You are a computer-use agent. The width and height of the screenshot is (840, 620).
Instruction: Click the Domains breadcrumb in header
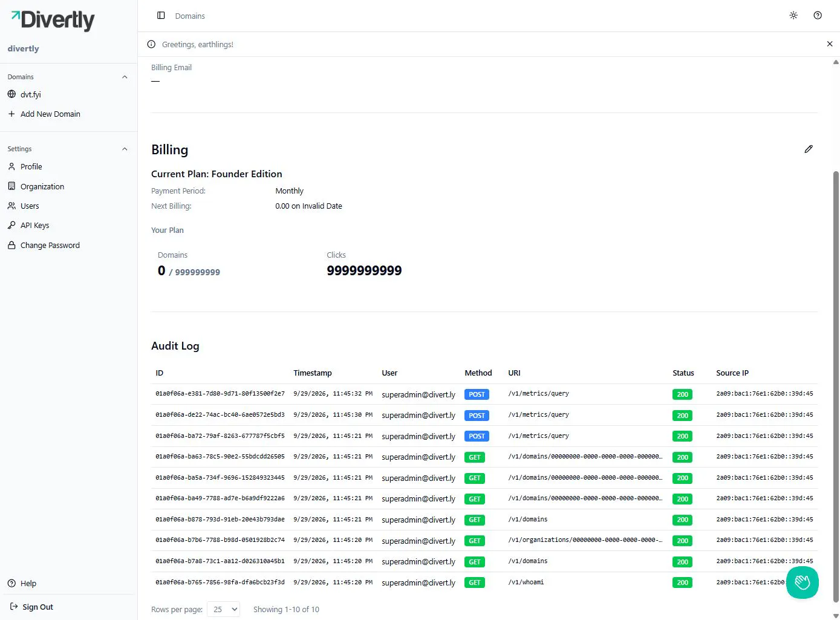click(190, 16)
